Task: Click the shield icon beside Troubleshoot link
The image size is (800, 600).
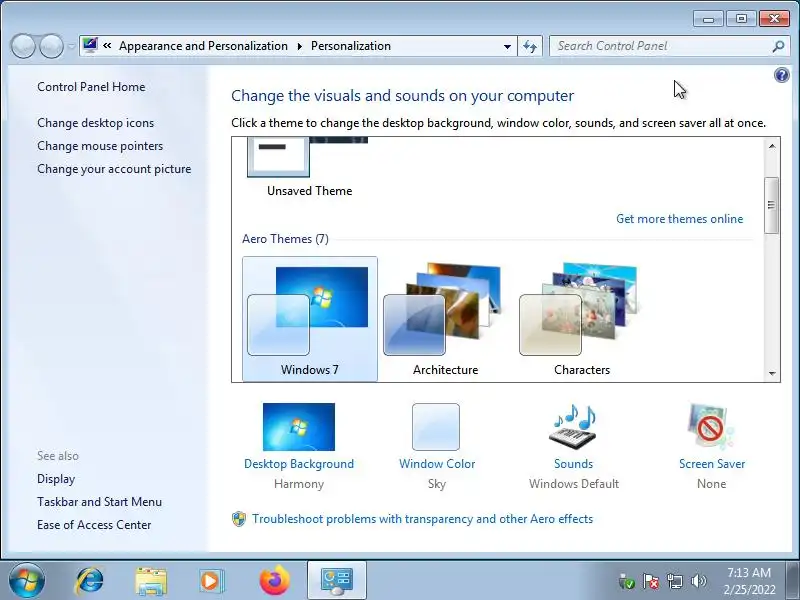Action: [239, 519]
